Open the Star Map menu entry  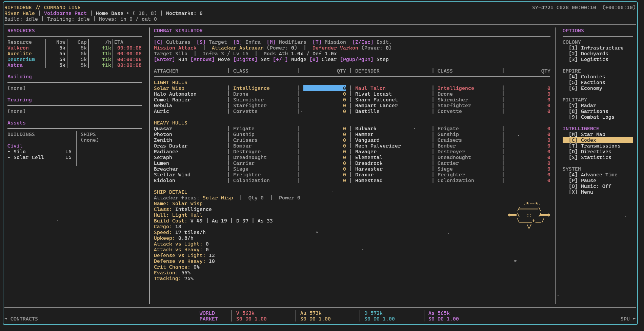[587, 134]
